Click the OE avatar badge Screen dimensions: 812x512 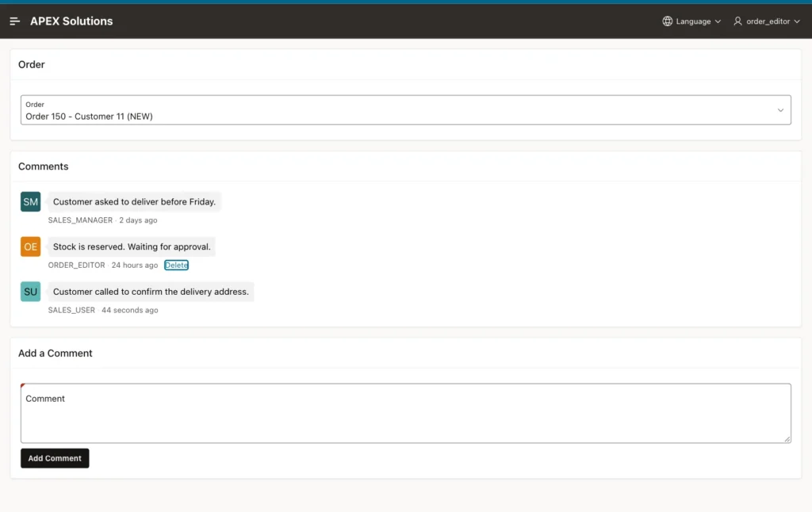point(31,247)
